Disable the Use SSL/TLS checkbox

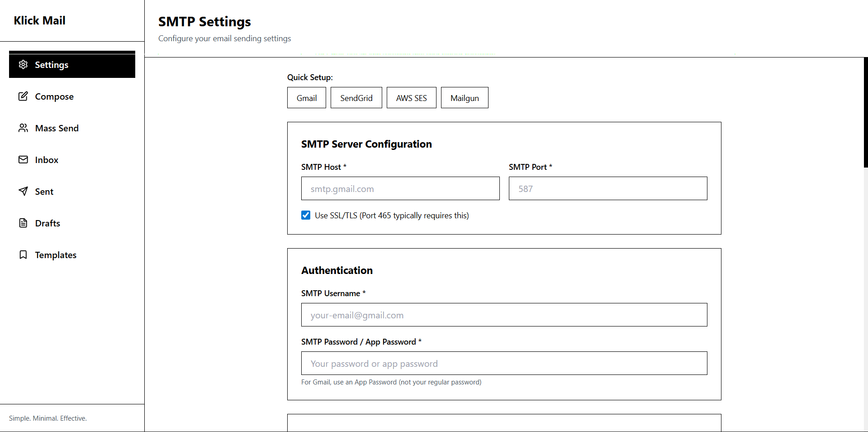(306, 215)
